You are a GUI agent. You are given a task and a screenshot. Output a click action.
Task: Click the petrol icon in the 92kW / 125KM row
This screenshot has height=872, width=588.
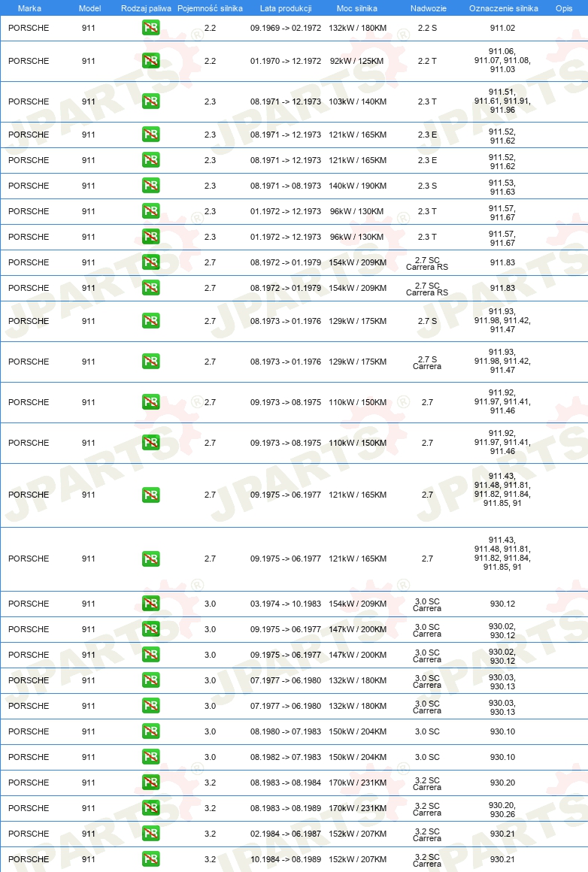click(150, 61)
